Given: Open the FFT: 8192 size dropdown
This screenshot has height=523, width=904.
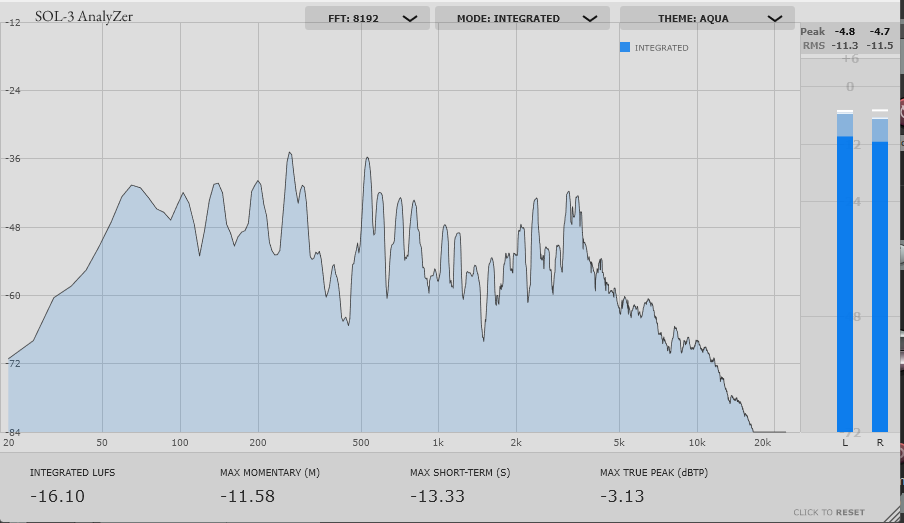Looking at the screenshot, I should (367, 18).
